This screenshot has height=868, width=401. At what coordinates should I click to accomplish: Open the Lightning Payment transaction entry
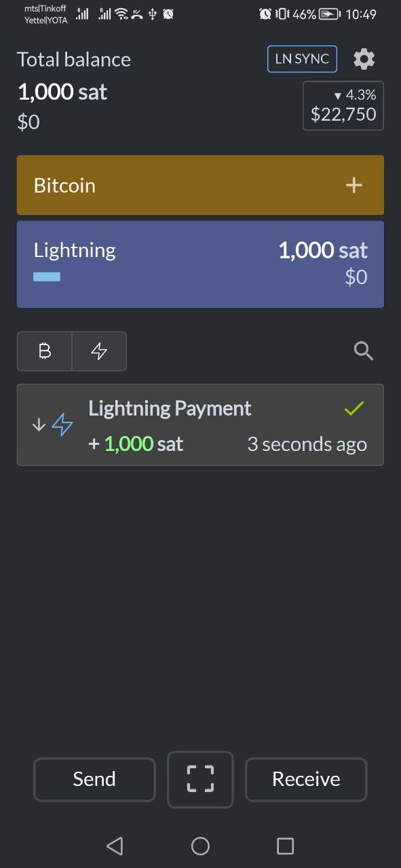click(x=200, y=425)
